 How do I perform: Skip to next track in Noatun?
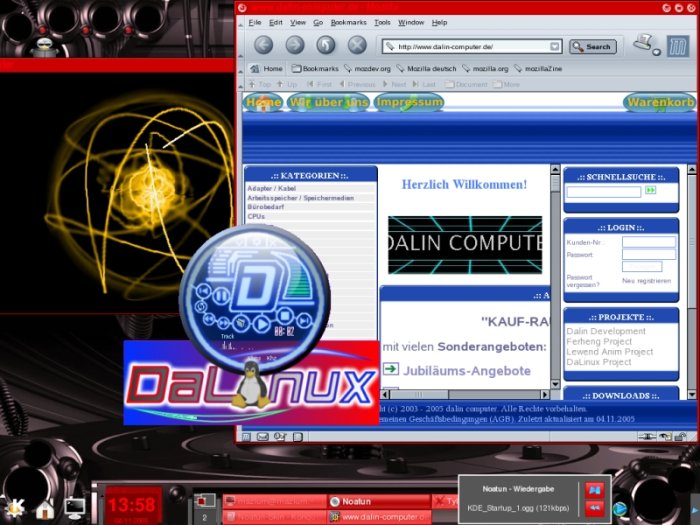(x=304, y=320)
